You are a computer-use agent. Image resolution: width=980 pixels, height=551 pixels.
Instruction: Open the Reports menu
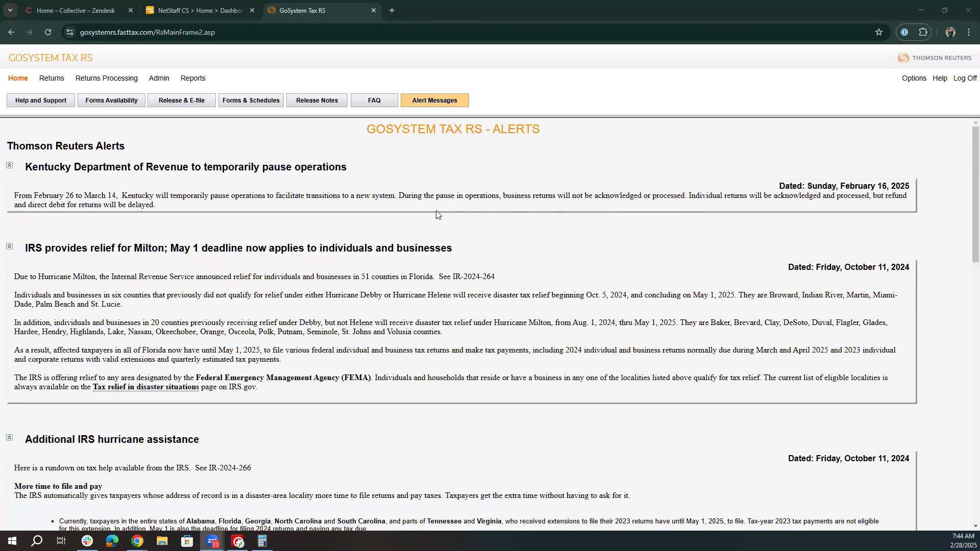192,78
